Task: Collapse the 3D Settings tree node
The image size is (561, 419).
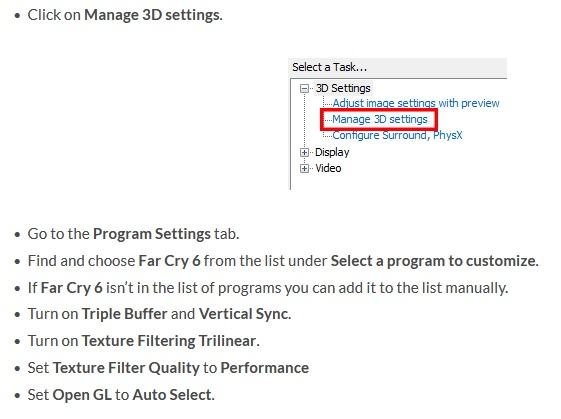Action: (304, 88)
